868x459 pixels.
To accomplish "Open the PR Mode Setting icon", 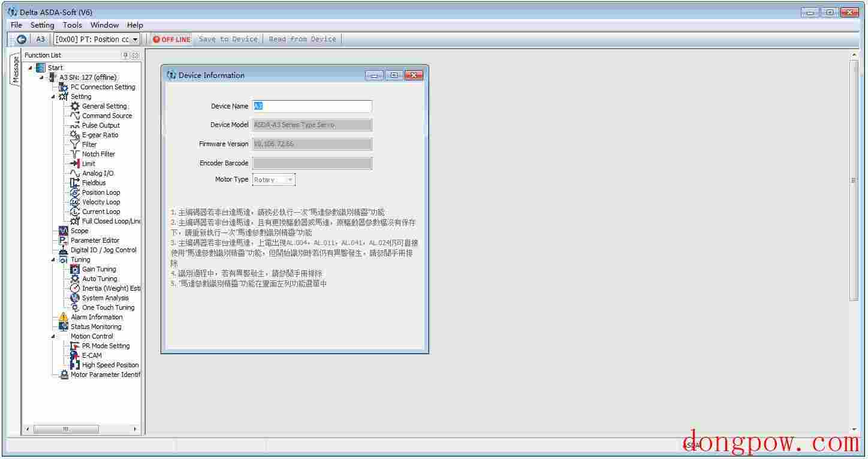I will tap(75, 346).
